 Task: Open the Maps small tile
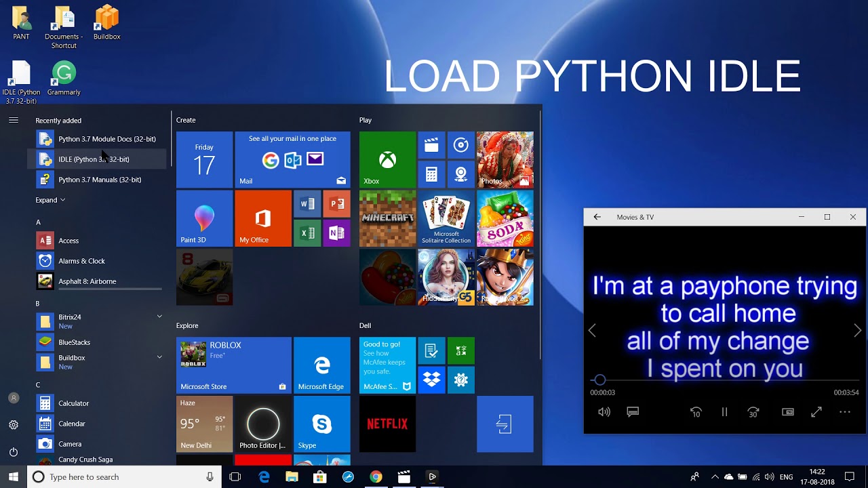[x=461, y=174]
